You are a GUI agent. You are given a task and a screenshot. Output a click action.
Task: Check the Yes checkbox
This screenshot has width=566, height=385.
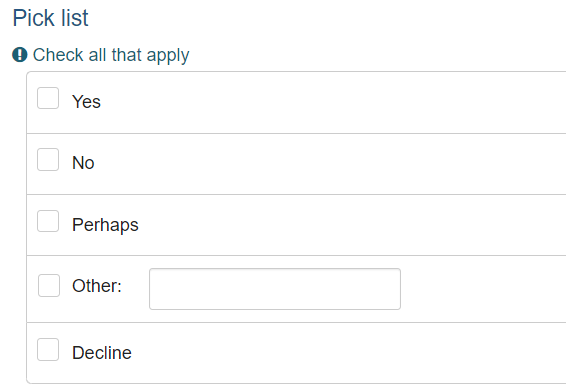pyautogui.click(x=48, y=98)
